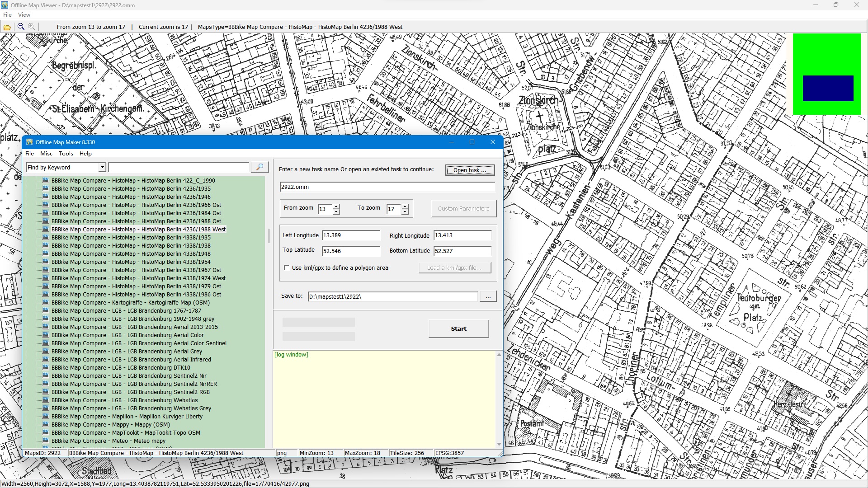Image resolution: width=868 pixels, height=488 pixels.
Task: Click the Right Longitude input field
Action: coord(462,235)
